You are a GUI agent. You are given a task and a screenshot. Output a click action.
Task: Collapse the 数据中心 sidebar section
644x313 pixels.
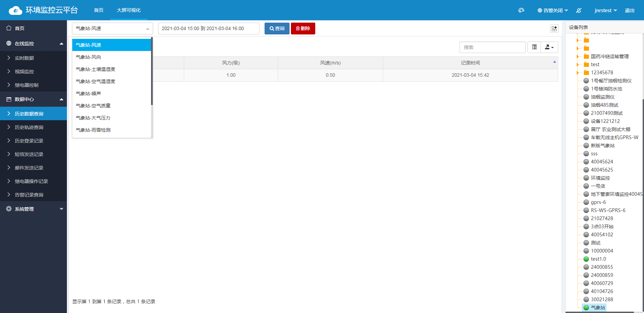61,99
